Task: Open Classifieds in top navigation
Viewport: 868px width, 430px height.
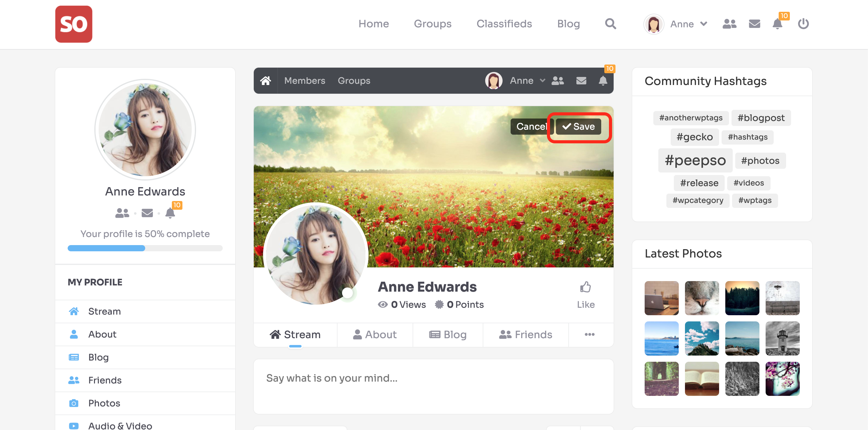Action: point(504,24)
